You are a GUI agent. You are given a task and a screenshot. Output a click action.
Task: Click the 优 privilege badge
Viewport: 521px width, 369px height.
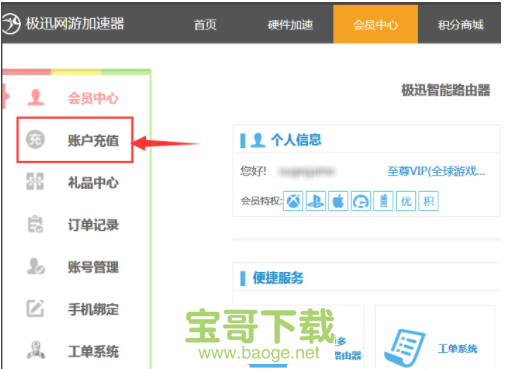click(406, 201)
